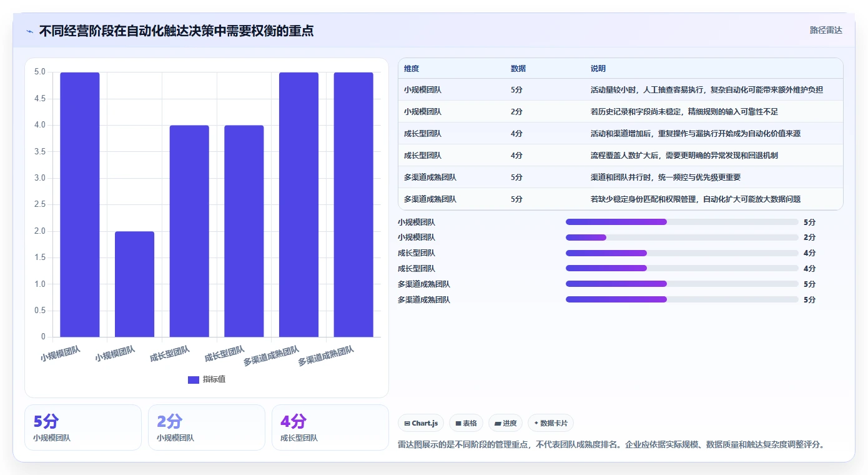
Task: Select the row about 异常发现和回退机制
Action: [620, 155]
